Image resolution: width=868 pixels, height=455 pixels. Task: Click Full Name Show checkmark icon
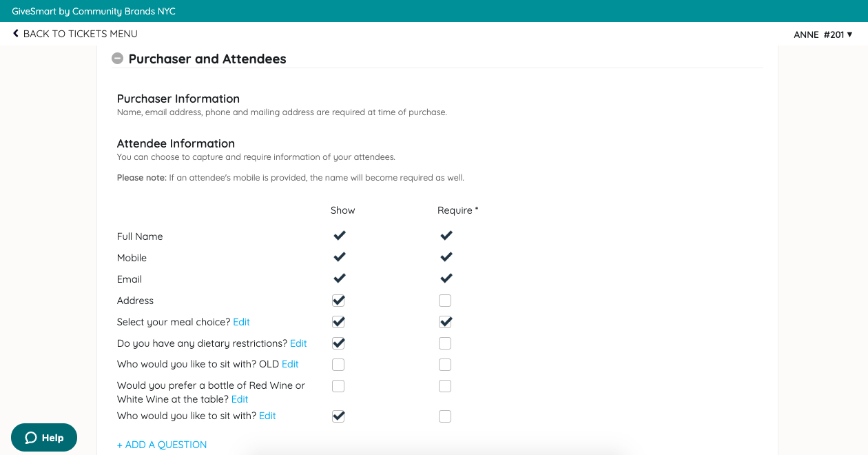tap(339, 236)
